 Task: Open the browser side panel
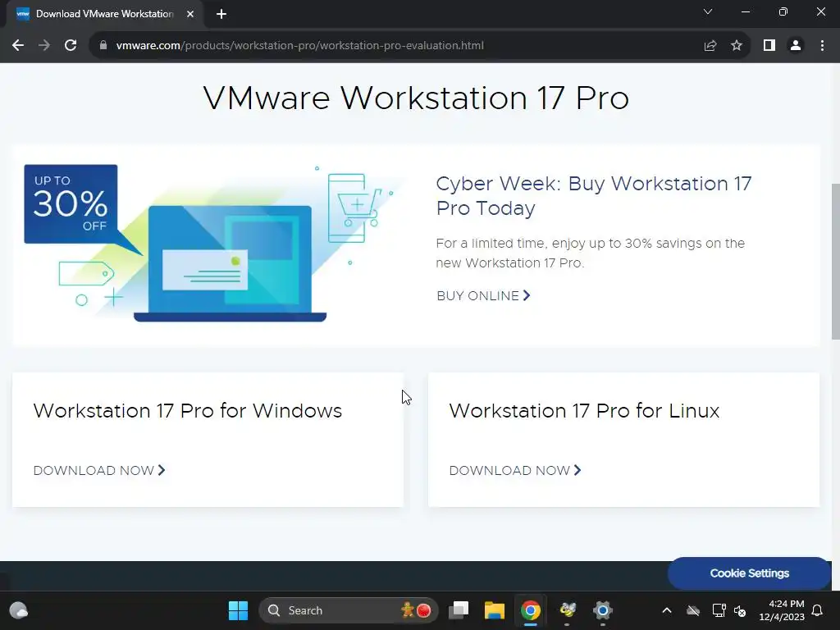click(769, 46)
